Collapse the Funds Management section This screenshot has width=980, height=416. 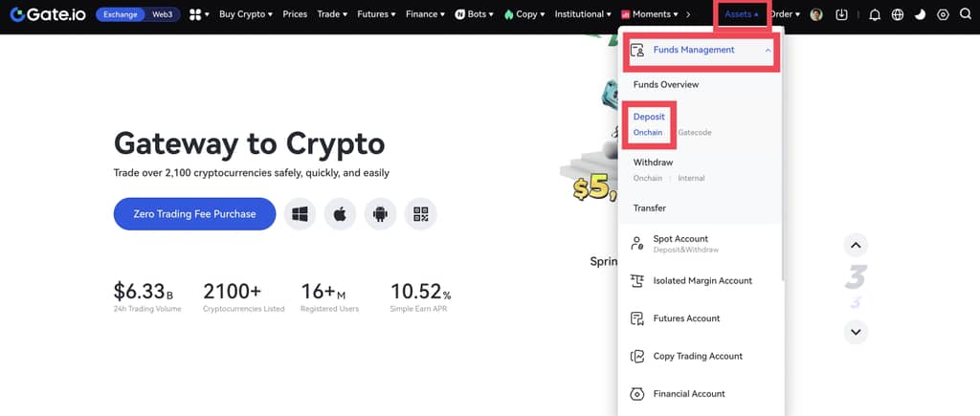pyautogui.click(x=768, y=50)
